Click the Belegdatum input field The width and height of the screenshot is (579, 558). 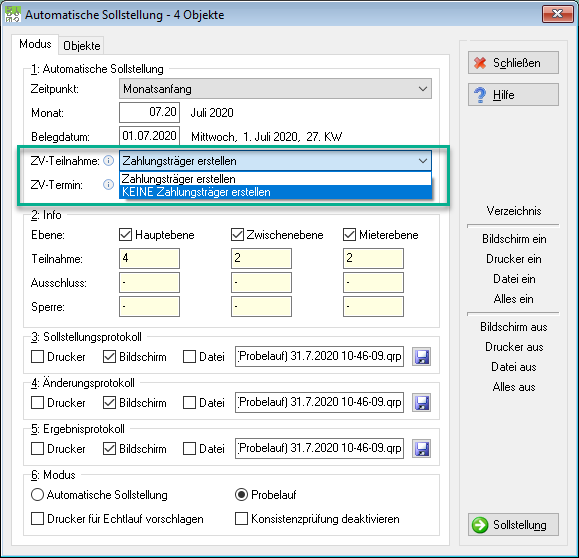(x=149, y=136)
